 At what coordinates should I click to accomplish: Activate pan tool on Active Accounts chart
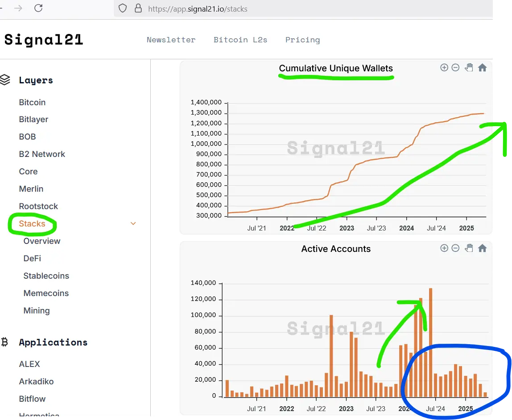[469, 248]
